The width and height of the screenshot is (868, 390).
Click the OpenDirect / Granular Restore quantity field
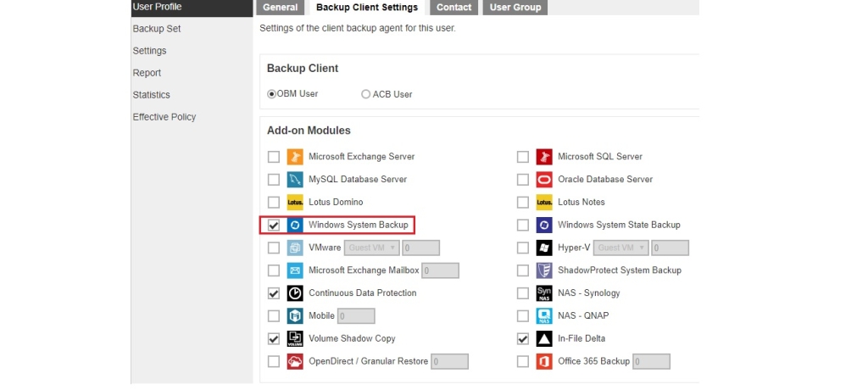(x=450, y=361)
